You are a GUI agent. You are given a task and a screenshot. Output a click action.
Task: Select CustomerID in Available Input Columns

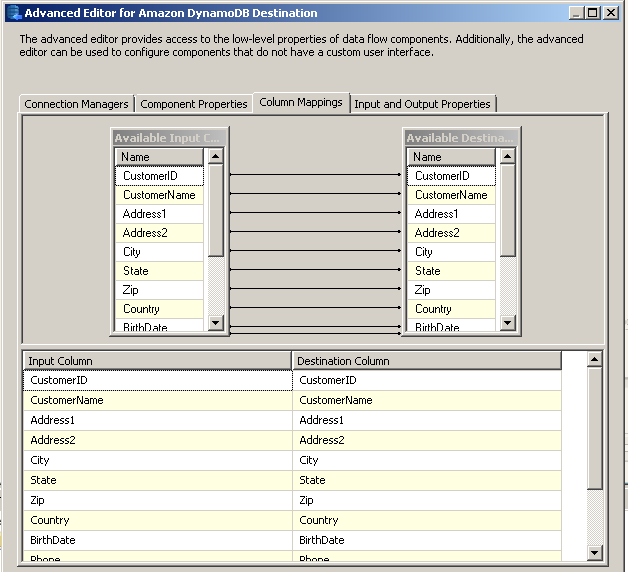159,176
